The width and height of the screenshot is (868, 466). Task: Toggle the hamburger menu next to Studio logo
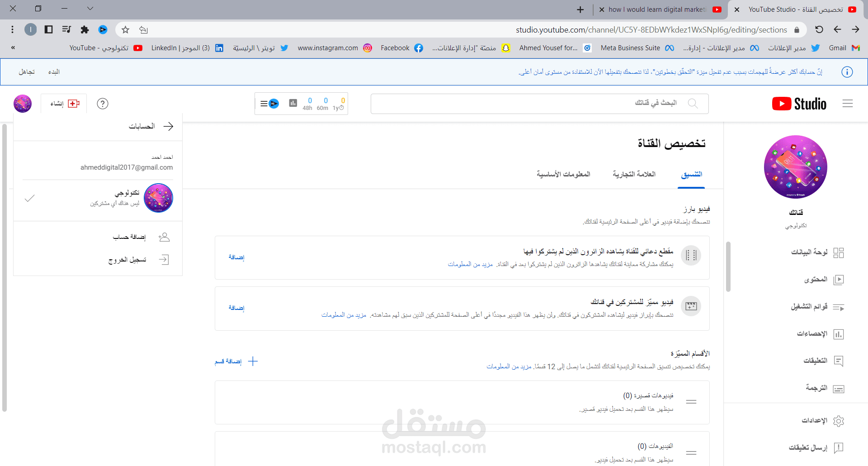(848, 104)
